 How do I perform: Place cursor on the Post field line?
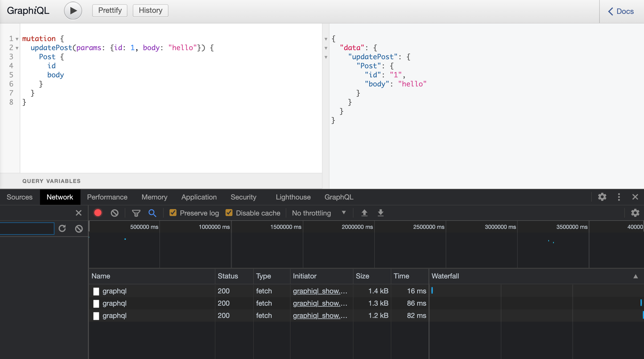pos(47,57)
